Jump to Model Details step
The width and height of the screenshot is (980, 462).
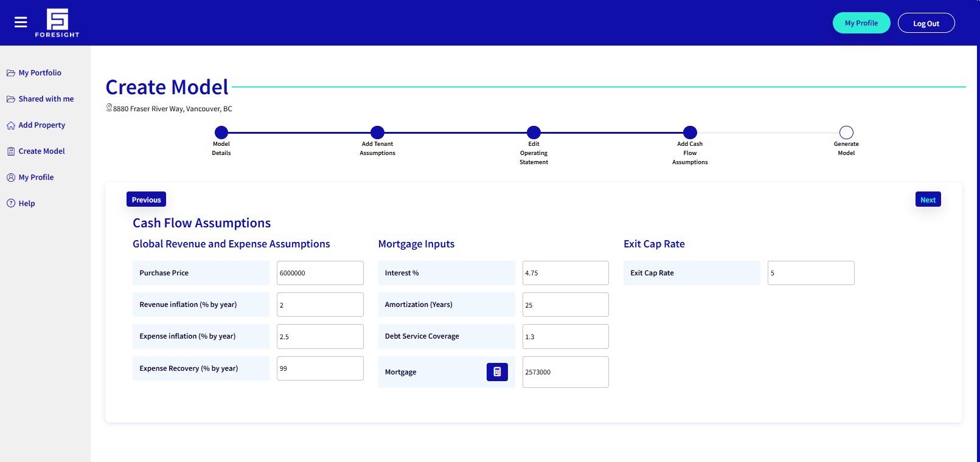coord(221,133)
